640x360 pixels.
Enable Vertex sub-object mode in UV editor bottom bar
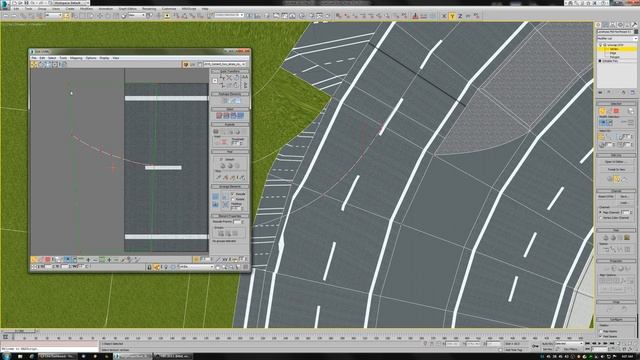(34, 260)
